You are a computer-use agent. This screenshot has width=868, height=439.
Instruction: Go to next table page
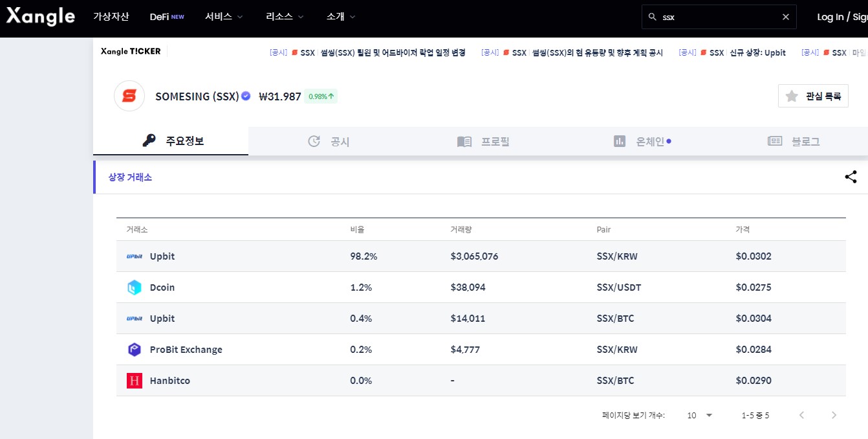click(834, 415)
